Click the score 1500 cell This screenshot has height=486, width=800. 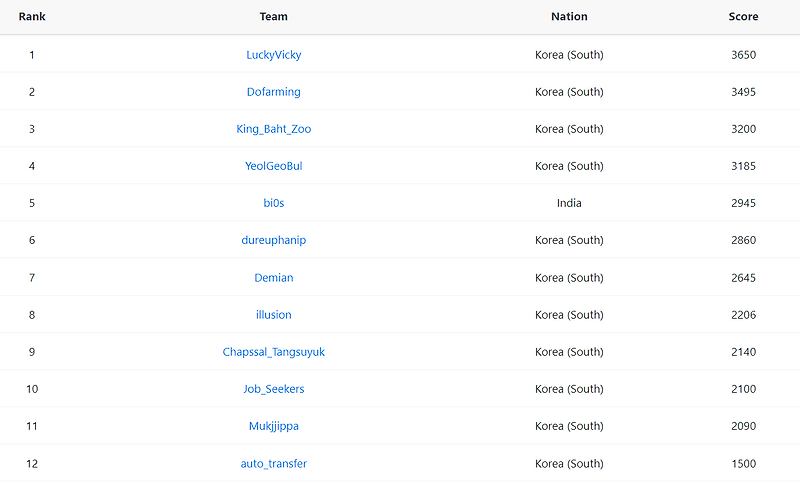(x=743, y=464)
